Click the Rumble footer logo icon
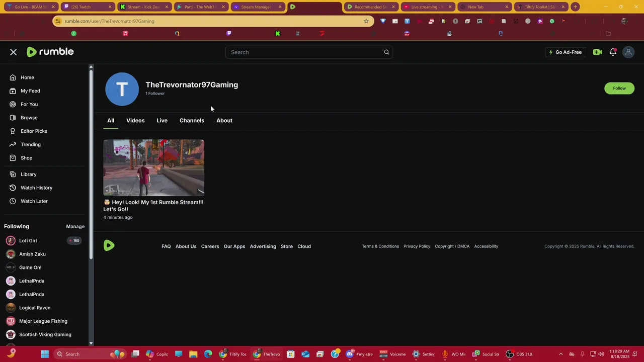The image size is (644, 362). coord(109,245)
